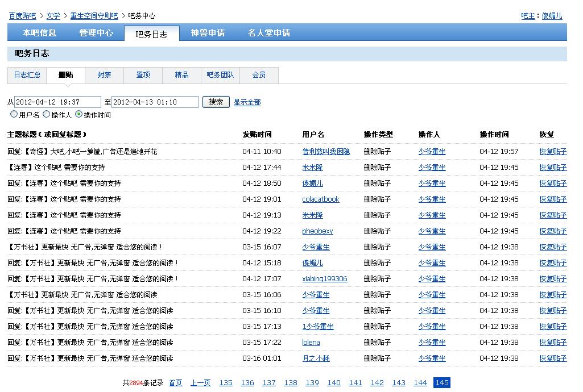
Task: Restore the post by lolena
Action: coord(553,343)
